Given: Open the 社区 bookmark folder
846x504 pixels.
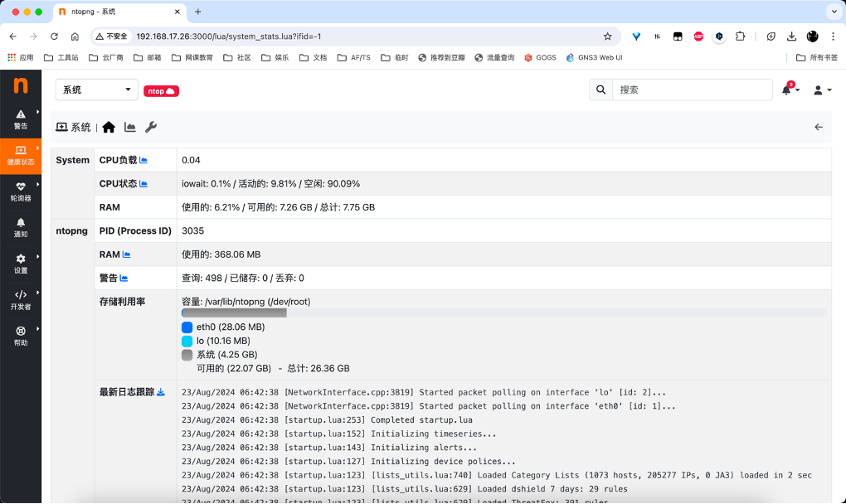Looking at the screenshot, I should point(237,57).
